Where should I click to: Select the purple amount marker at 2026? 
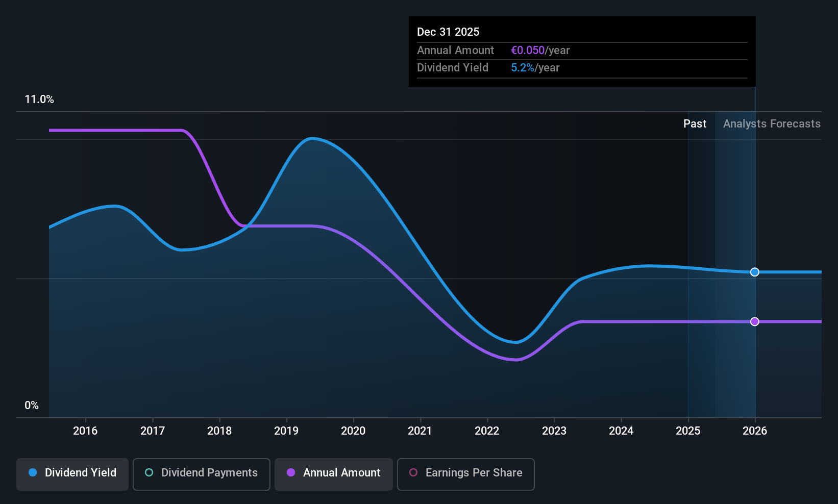click(x=755, y=321)
